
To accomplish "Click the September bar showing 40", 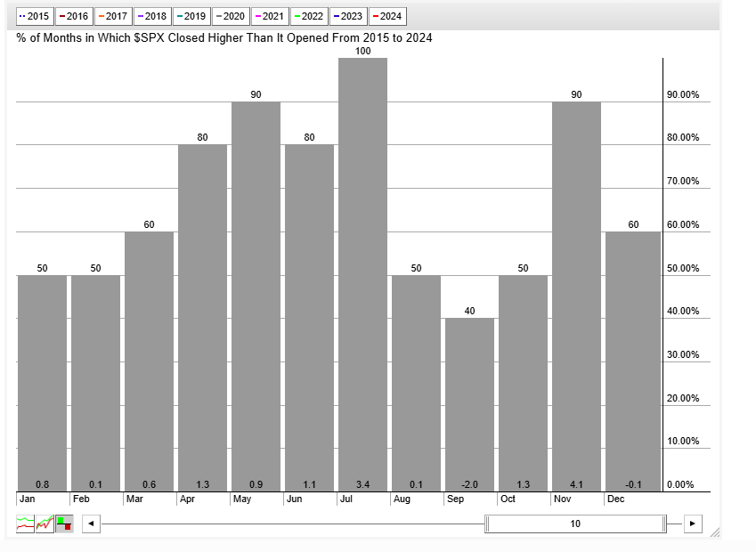I will tap(469, 401).
